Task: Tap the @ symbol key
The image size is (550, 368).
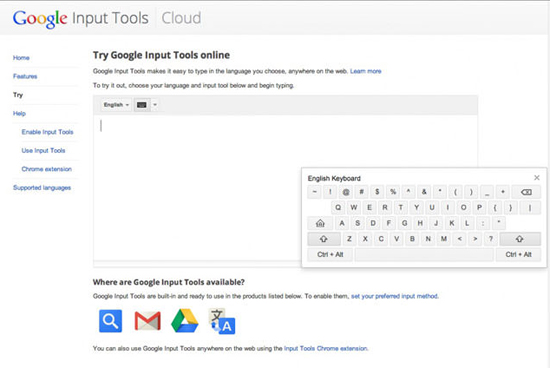Action: click(346, 192)
